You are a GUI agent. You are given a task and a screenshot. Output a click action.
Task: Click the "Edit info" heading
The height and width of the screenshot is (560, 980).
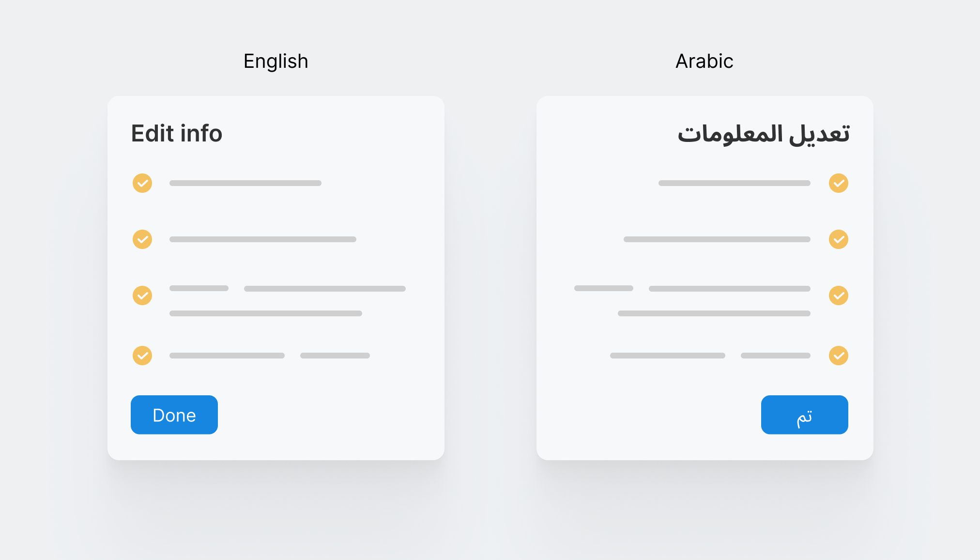[x=177, y=133]
